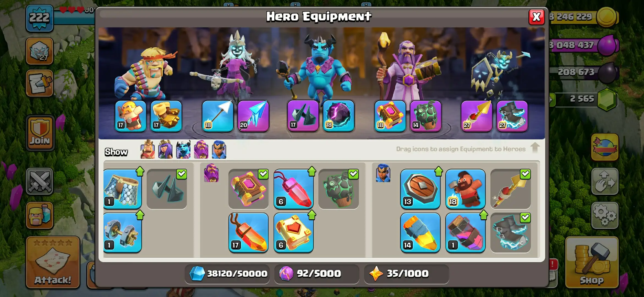Viewport: 644px width, 297px height.
Task: Toggle the equipped Rocket Spear checkmark item
Action: [x=511, y=189]
